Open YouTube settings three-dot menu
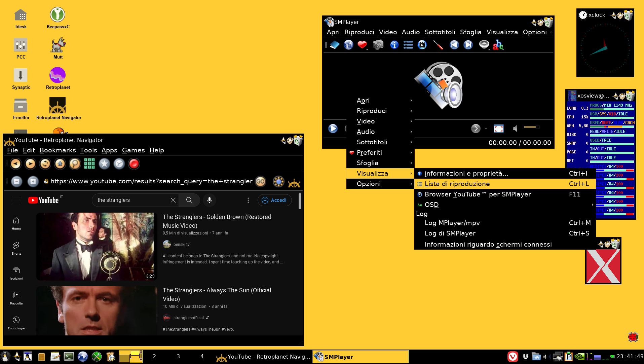The width and height of the screenshot is (644, 364). [248, 200]
